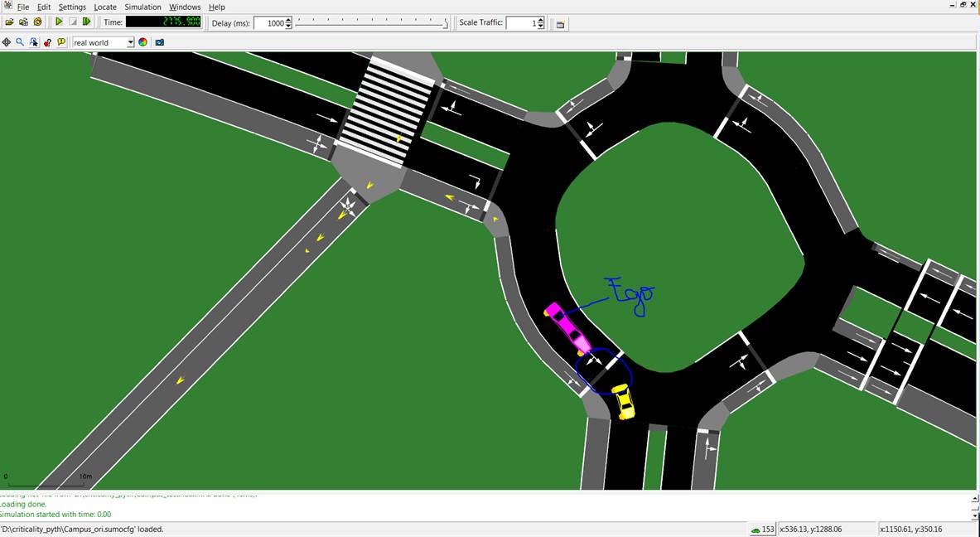Toggle the yellow tooltips button
980x537 pixels.
61,42
